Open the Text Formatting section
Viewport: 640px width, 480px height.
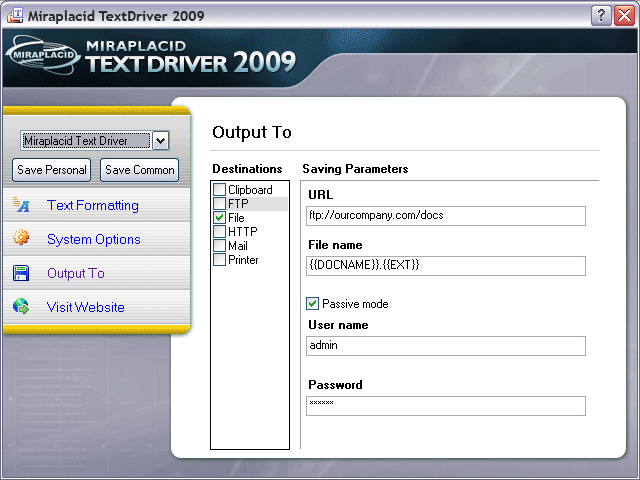pyautogui.click(x=93, y=205)
